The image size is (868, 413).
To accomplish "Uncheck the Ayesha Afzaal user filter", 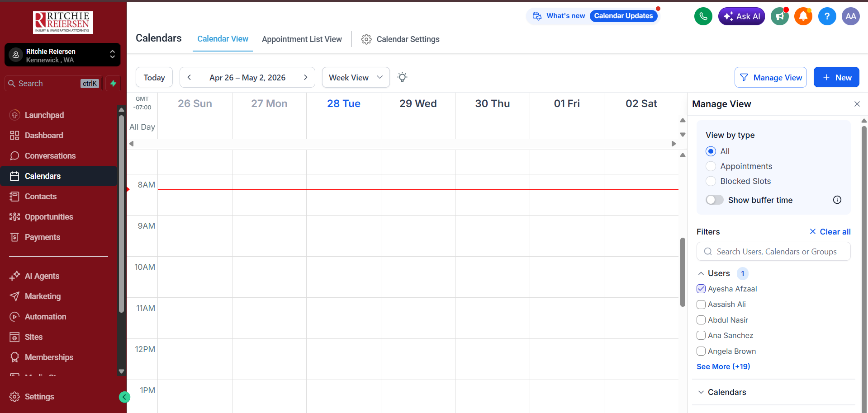I will (x=701, y=289).
